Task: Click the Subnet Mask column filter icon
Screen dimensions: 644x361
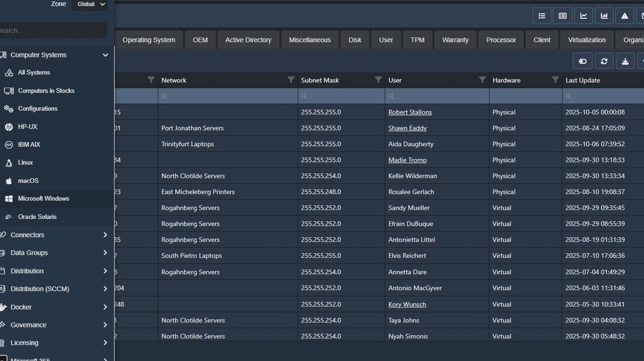Action: (378, 80)
